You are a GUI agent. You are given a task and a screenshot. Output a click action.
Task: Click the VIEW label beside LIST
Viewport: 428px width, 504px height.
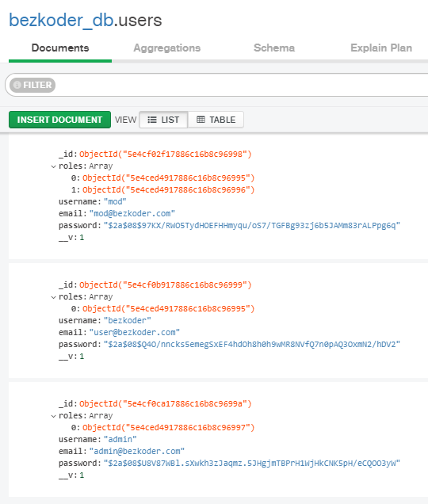coord(126,120)
